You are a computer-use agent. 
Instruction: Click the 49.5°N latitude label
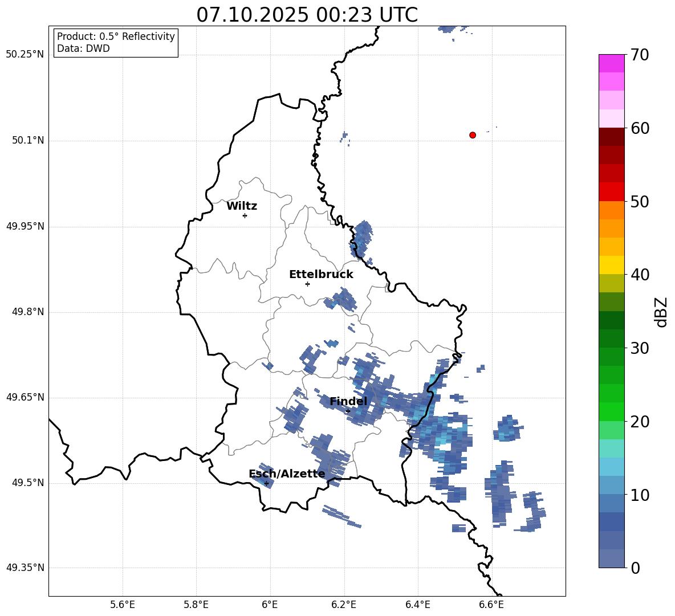(x=28, y=483)
